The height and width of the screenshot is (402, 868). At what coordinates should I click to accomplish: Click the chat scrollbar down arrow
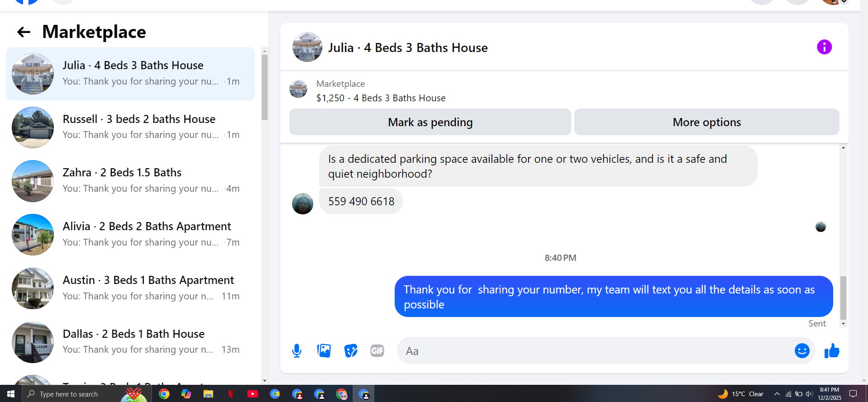pos(843,324)
